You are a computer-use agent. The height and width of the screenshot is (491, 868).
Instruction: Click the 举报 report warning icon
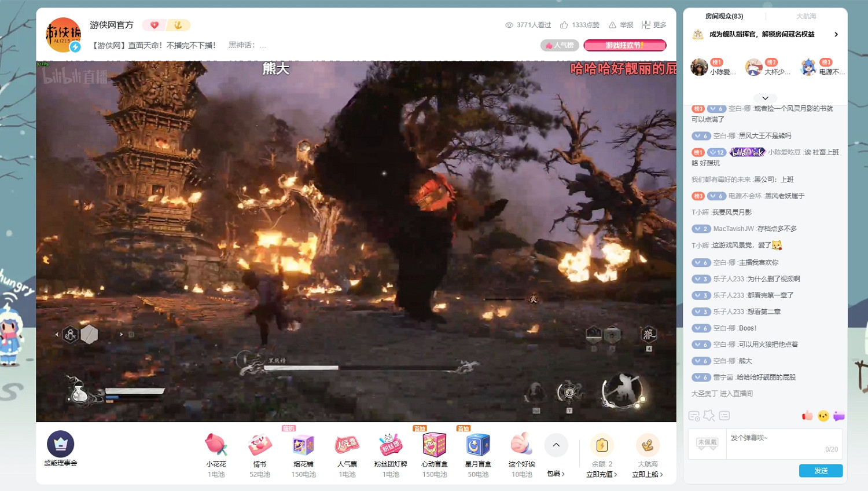pyautogui.click(x=612, y=25)
